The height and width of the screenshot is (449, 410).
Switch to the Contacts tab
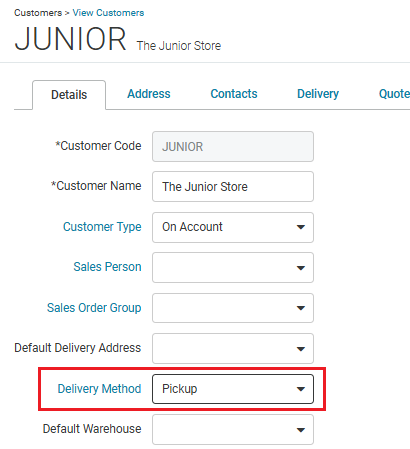pyautogui.click(x=234, y=94)
